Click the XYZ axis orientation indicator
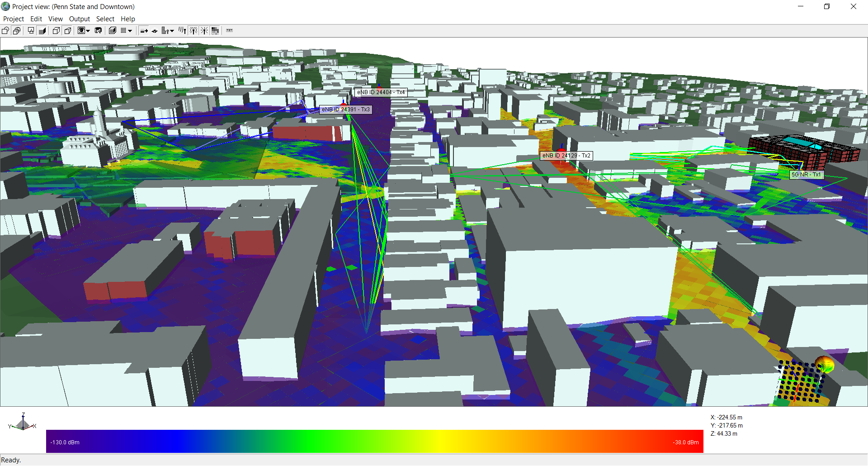Screen dimensions: 868x466 tap(22, 422)
